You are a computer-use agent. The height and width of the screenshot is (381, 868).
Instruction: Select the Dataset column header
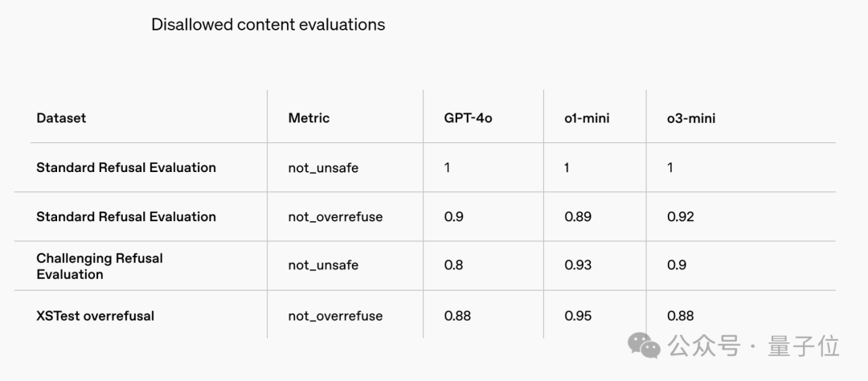tap(61, 118)
